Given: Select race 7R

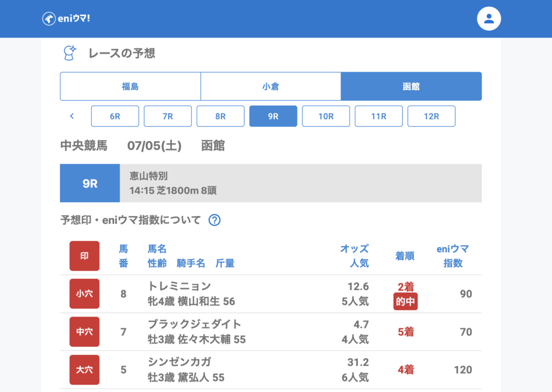Looking at the screenshot, I should tap(168, 116).
